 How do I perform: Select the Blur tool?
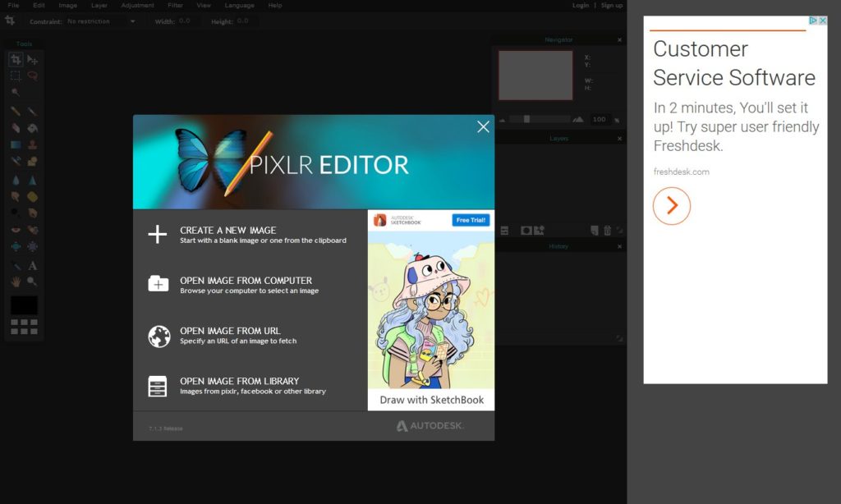(16, 180)
